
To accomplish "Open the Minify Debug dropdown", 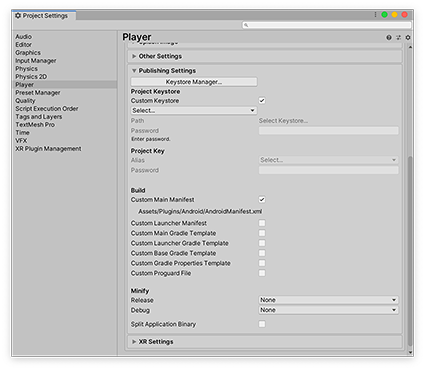I will pyautogui.click(x=328, y=310).
